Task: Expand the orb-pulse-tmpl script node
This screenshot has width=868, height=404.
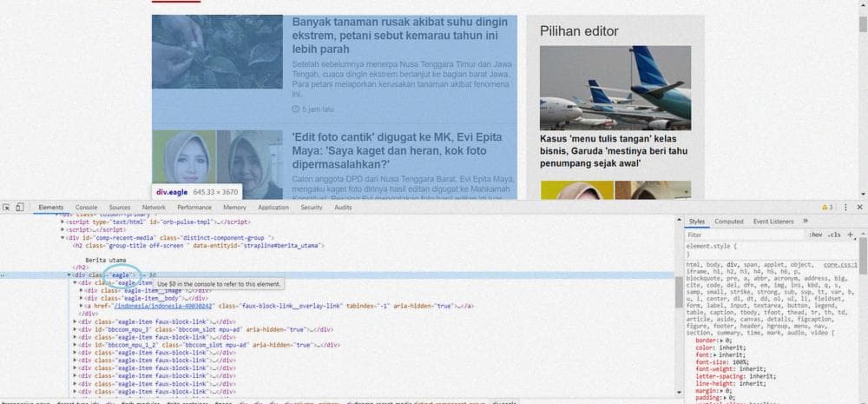Action: 62,222
